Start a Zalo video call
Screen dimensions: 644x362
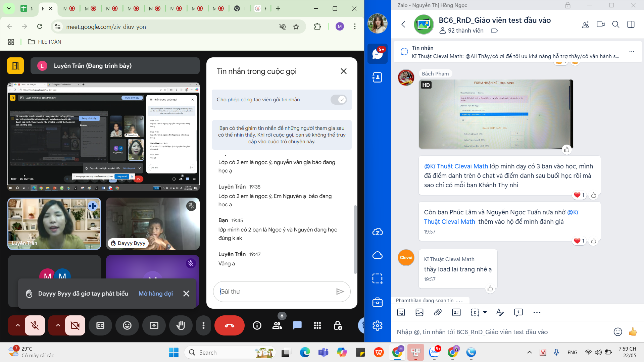click(601, 24)
